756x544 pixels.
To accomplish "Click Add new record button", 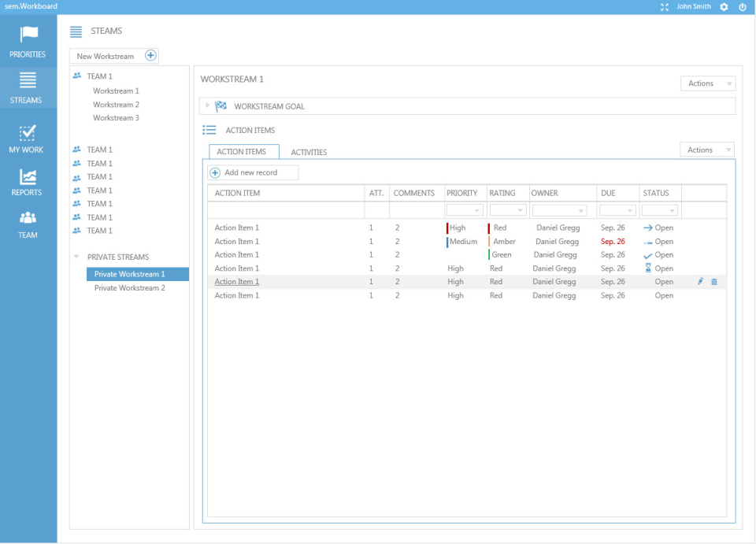I will click(253, 172).
